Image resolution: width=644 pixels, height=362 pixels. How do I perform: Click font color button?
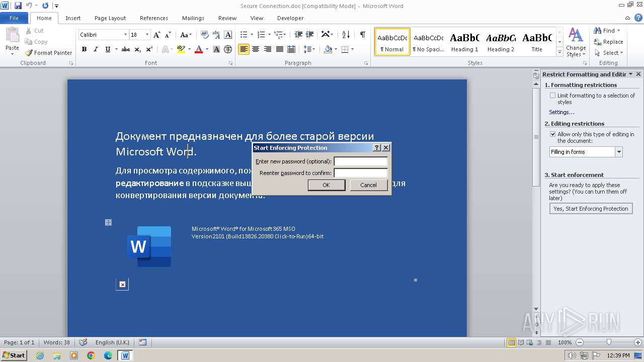pyautogui.click(x=199, y=49)
